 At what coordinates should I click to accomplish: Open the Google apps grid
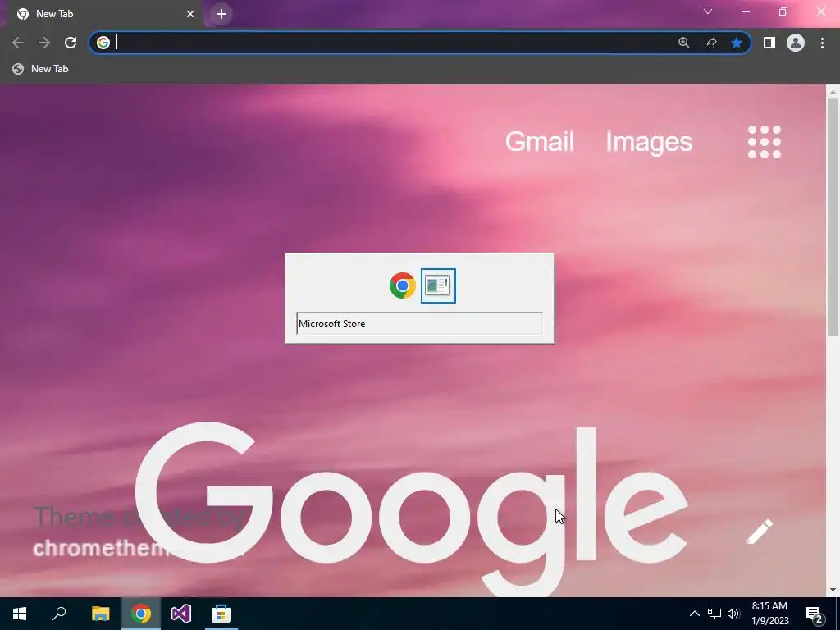coord(765,142)
